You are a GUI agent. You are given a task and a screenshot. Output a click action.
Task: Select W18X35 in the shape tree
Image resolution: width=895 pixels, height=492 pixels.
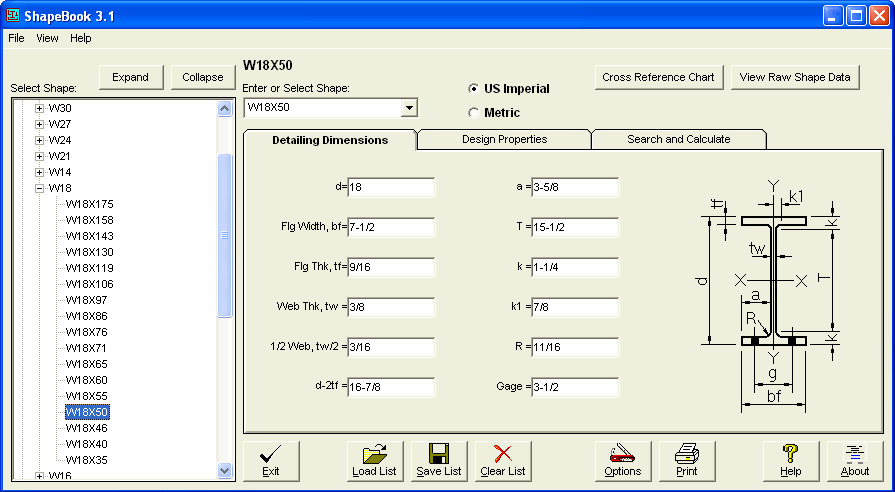pos(87,459)
